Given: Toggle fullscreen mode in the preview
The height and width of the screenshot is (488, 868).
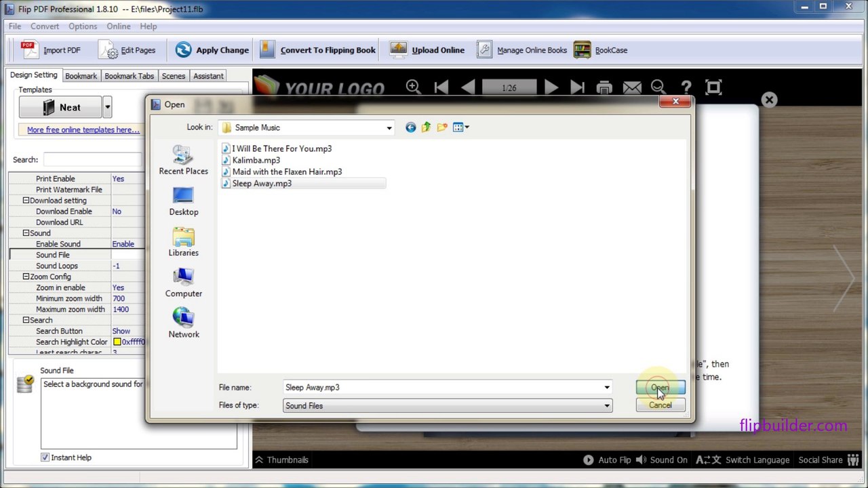Looking at the screenshot, I should pos(713,87).
